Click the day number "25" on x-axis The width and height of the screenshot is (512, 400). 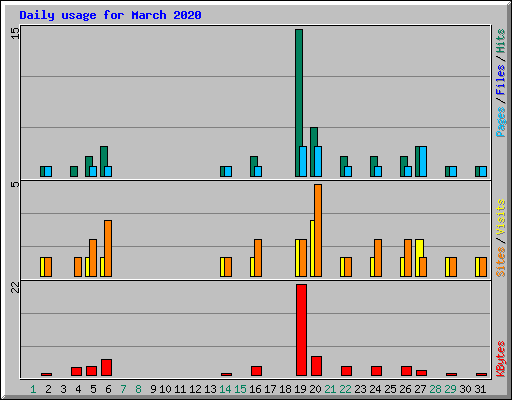[x=390, y=389]
